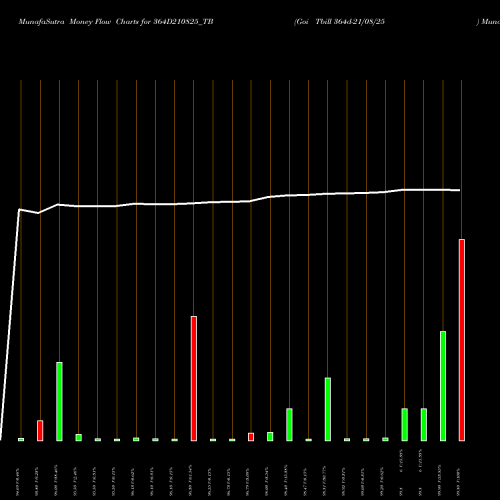Viewport: 500px width, 500px height.
Task: Click the green bar third from the right
Action: click(x=424, y=425)
